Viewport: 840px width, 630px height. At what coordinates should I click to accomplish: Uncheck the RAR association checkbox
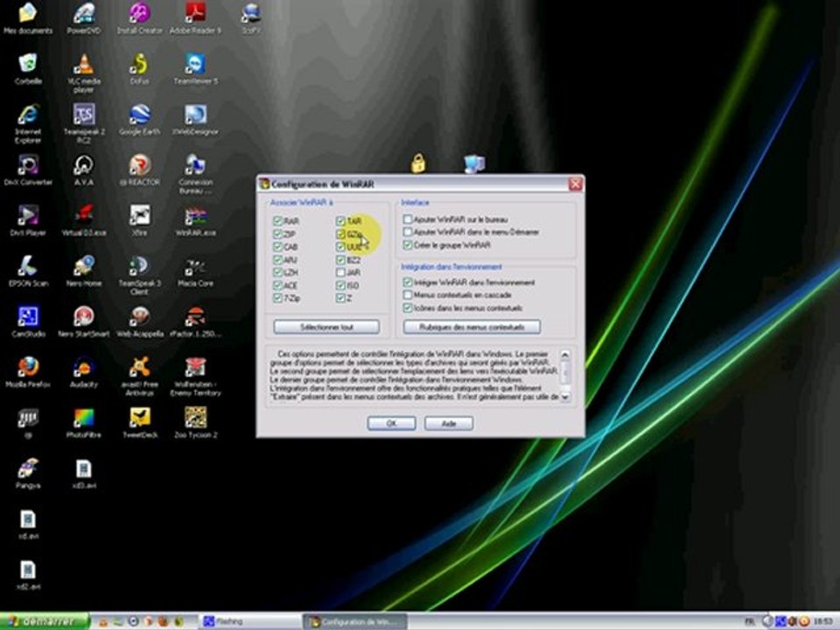coord(277,220)
